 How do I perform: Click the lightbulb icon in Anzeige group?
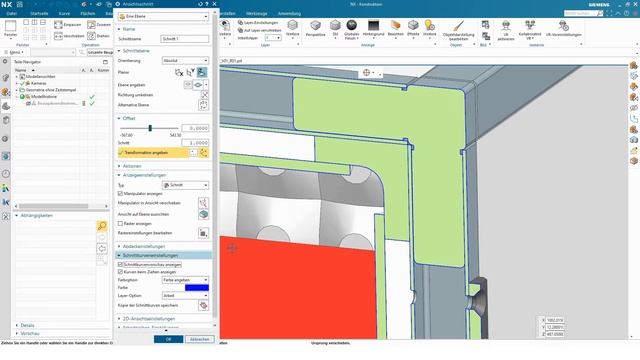(429, 25)
